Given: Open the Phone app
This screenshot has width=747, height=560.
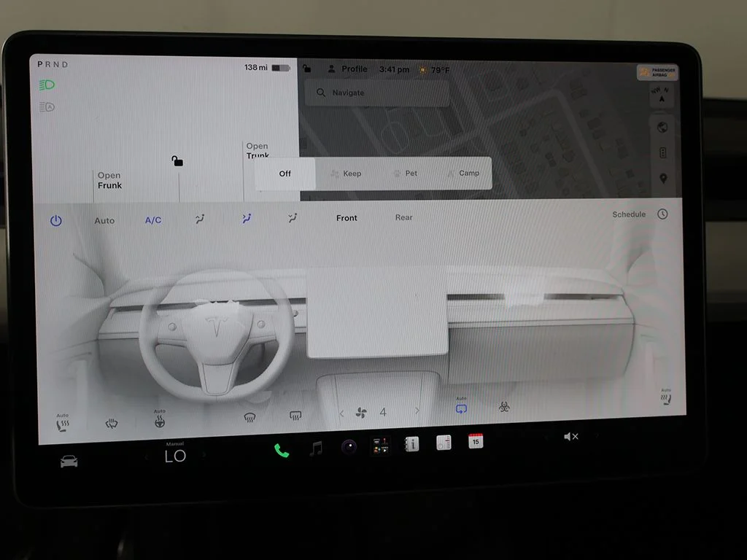Looking at the screenshot, I should (x=282, y=451).
